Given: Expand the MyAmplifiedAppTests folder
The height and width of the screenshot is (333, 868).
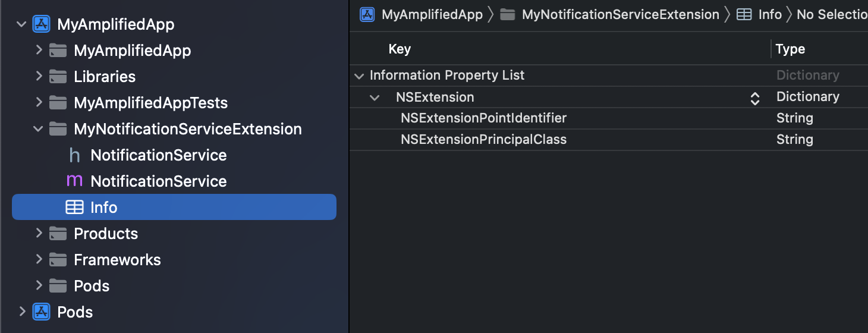Looking at the screenshot, I should (x=39, y=102).
